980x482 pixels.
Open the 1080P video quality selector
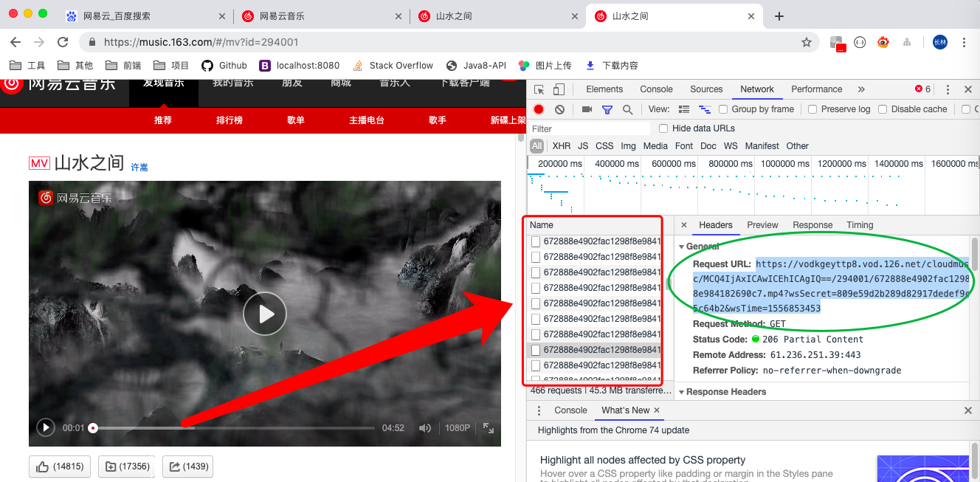[457, 428]
